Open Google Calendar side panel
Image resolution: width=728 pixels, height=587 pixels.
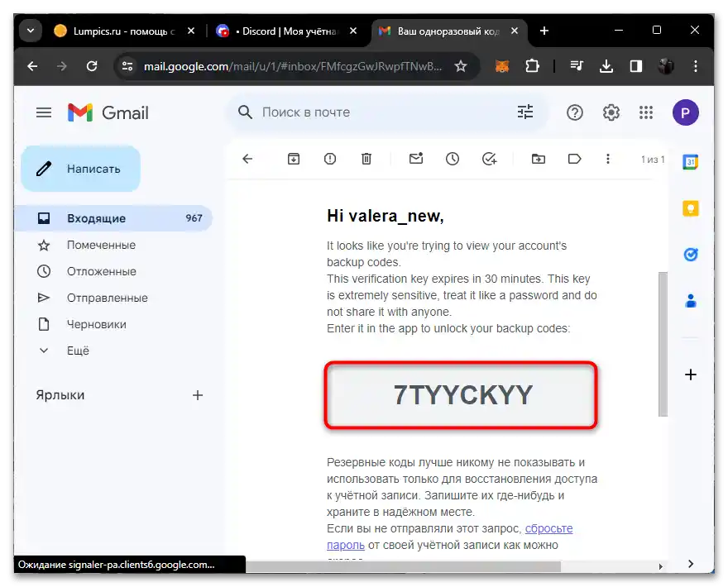click(691, 162)
